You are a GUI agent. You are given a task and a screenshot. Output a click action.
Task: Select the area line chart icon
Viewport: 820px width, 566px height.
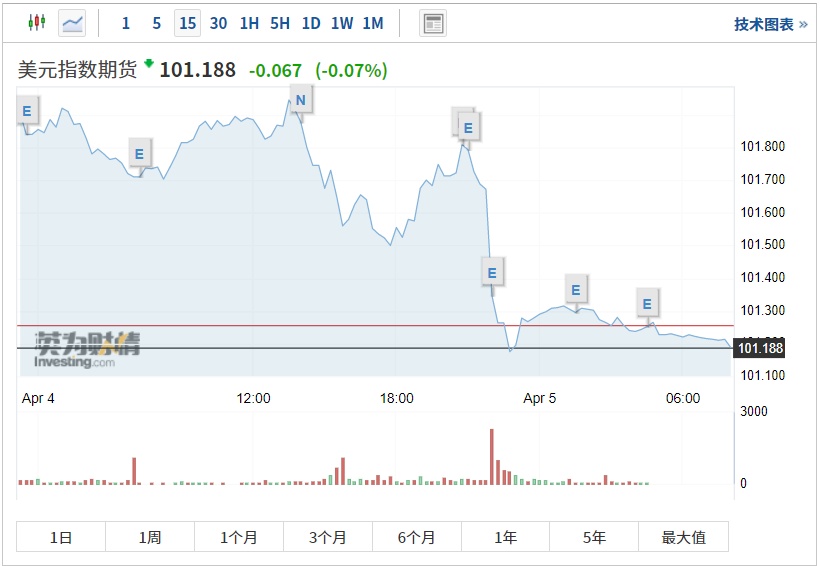(72, 22)
